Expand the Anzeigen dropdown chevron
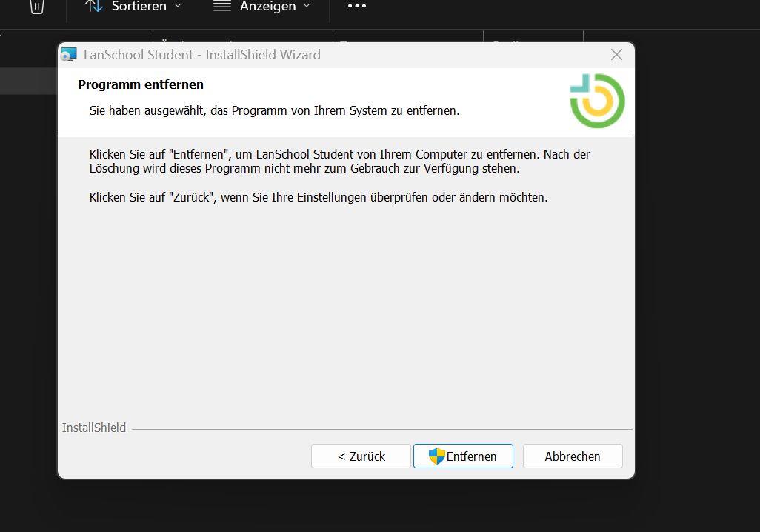Screen dimensions: 760x532 click(307, 7)
